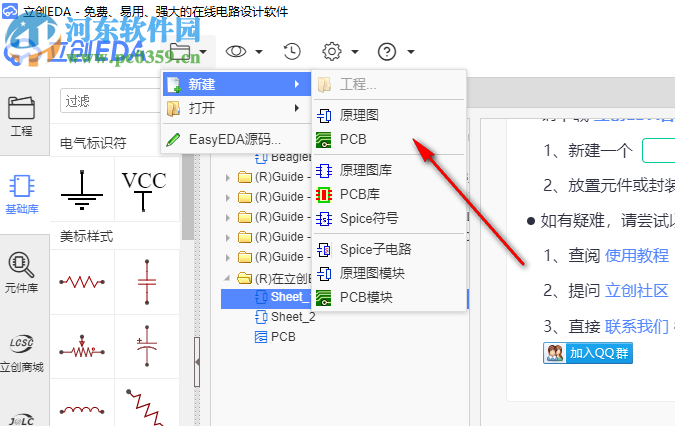Click the 工程... submenu entry
Screen dimensions: 675x426
tap(390, 84)
